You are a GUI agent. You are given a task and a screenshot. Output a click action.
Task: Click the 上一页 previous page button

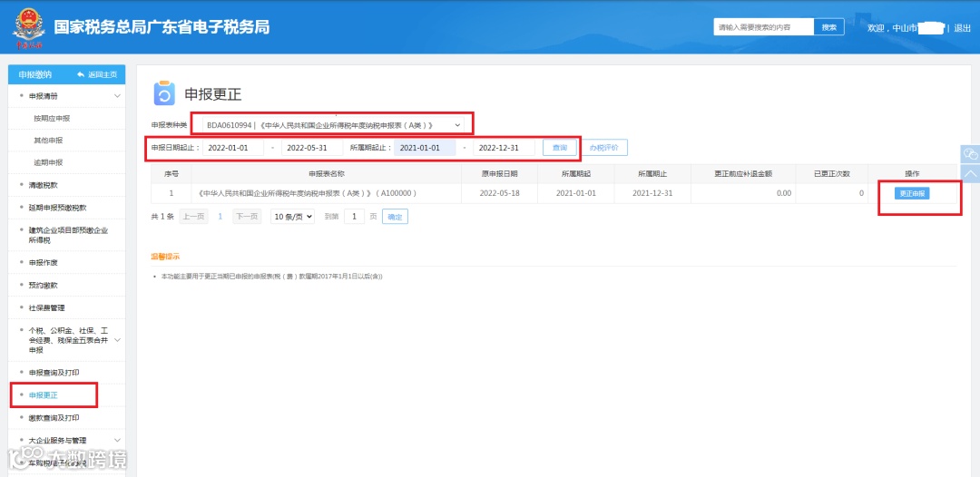click(x=194, y=217)
